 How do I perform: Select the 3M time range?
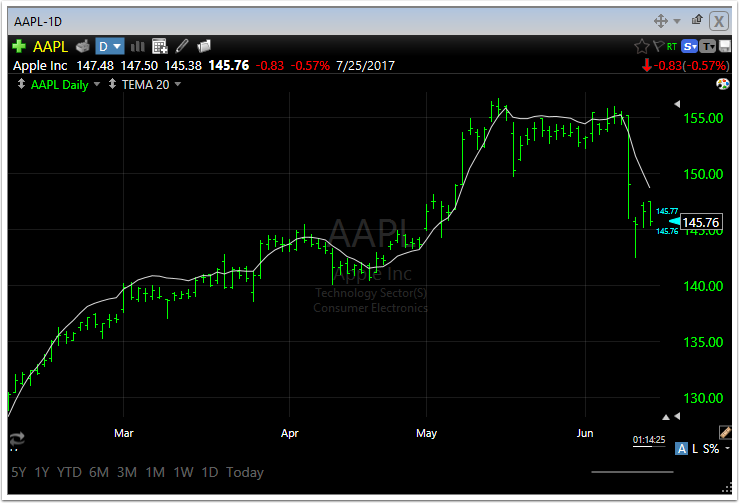tap(127, 472)
